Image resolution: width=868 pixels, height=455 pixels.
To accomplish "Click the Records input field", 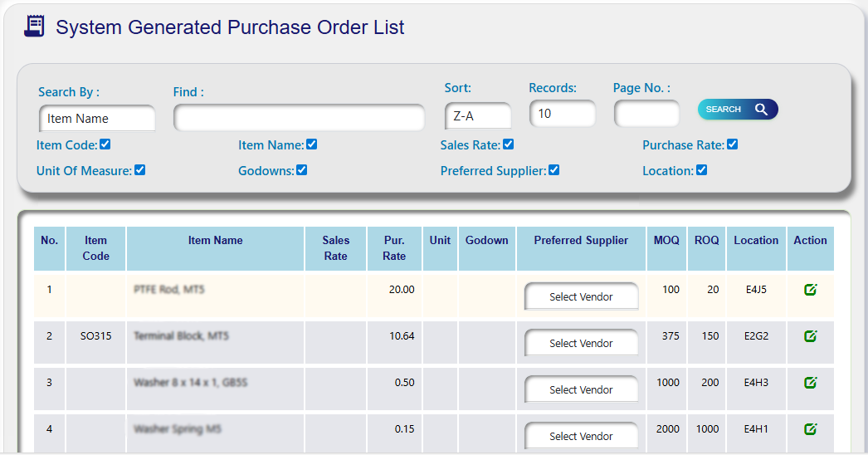I will 562,114.
